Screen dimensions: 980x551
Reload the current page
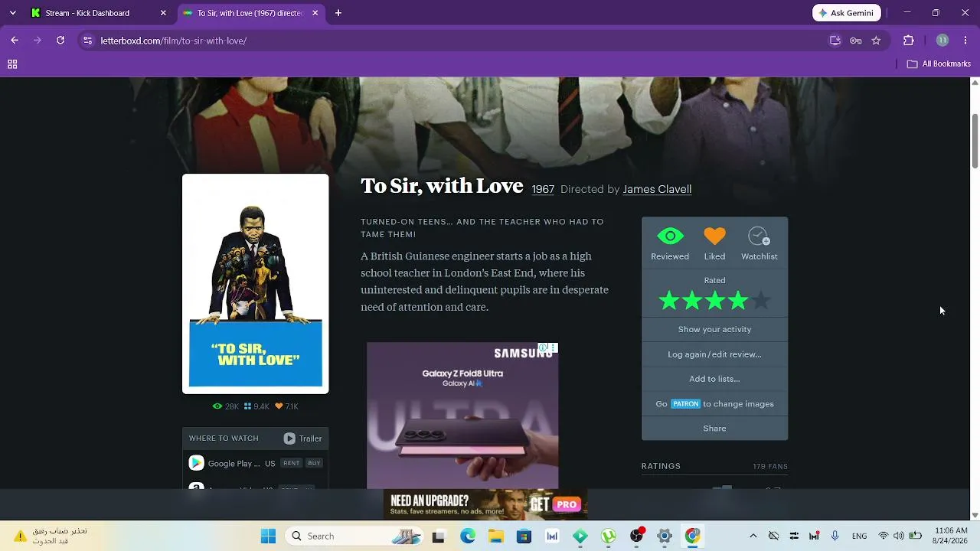click(x=60, y=41)
